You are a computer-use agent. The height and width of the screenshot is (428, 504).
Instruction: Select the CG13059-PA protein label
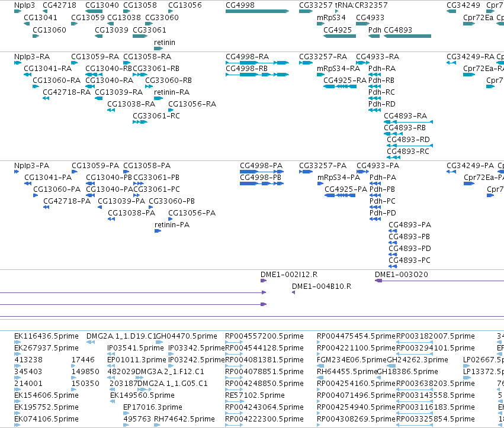point(95,166)
